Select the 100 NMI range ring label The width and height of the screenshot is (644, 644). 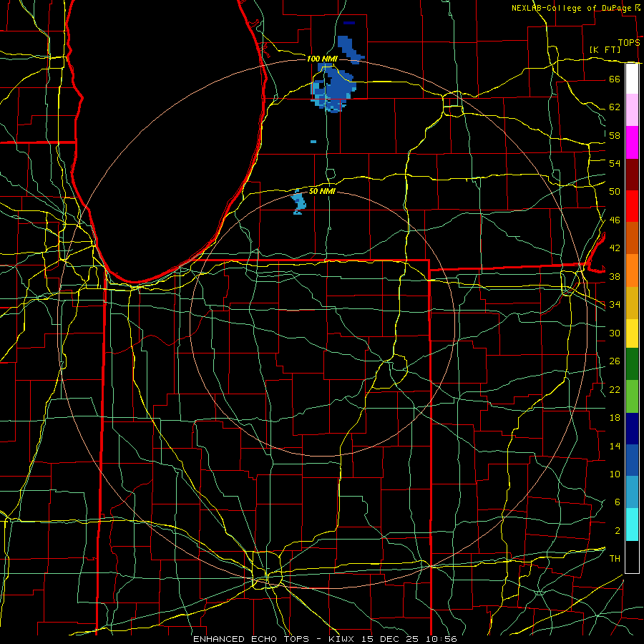coord(322,59)
